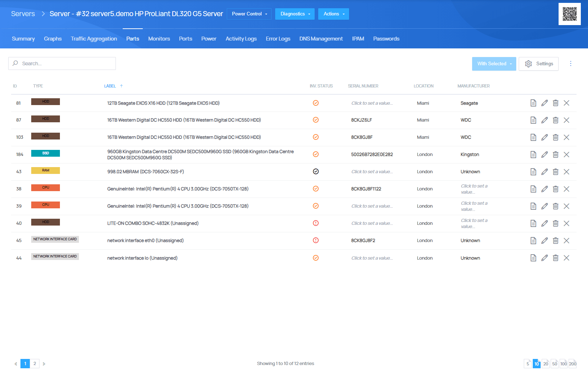Click serial number 8CKJZ6LF
Viewport: 588px width, 374px height.
[362, 120]
